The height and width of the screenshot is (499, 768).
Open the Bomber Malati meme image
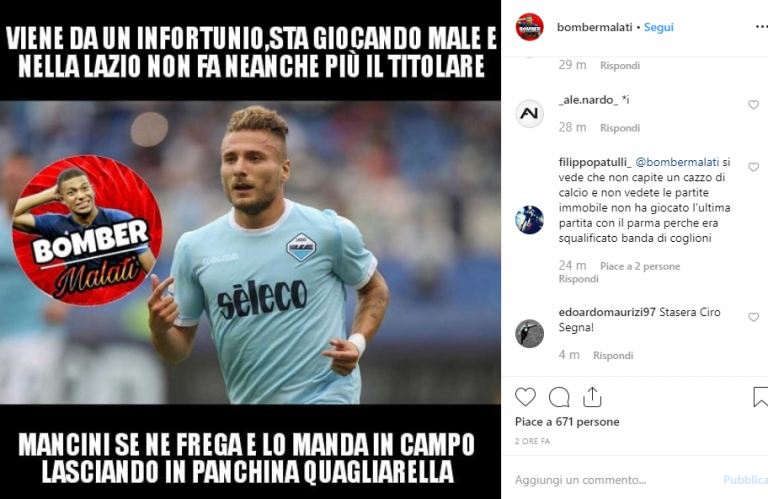[250, 250]
